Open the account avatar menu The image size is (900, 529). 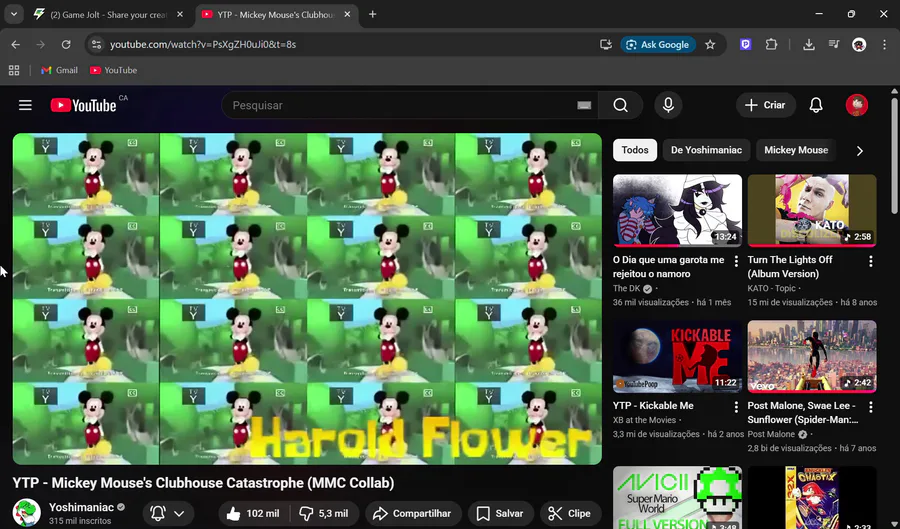(x=856, y=105)
